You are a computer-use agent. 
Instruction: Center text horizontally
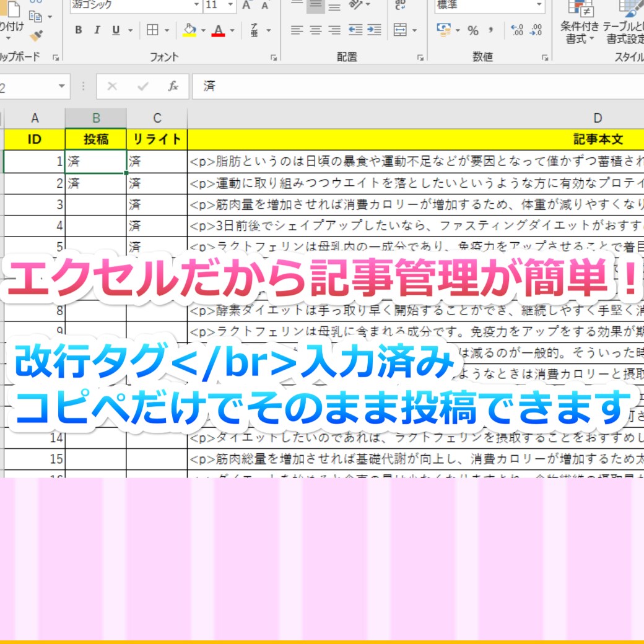point(316,30)
